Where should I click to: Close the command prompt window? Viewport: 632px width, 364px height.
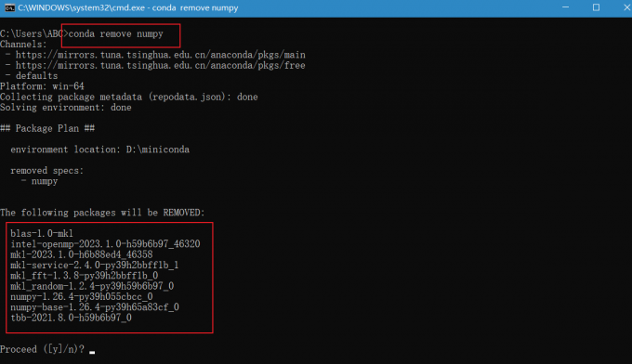point(626,7)
